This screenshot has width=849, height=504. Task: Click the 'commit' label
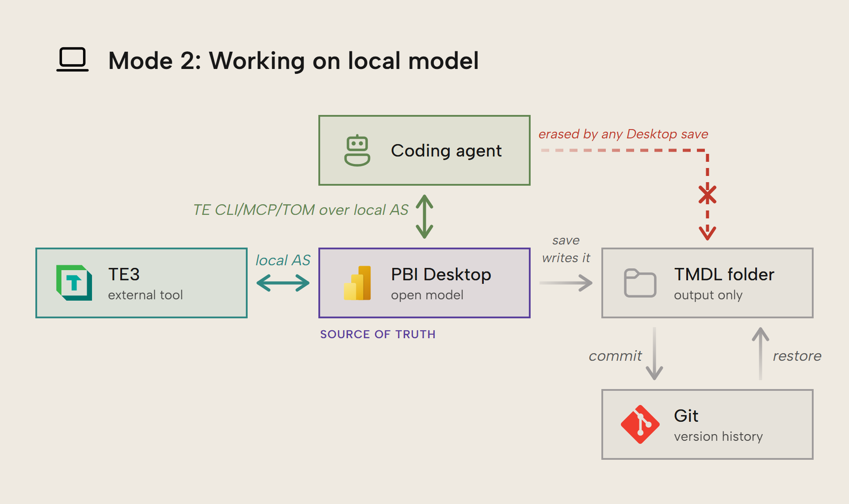615,356
